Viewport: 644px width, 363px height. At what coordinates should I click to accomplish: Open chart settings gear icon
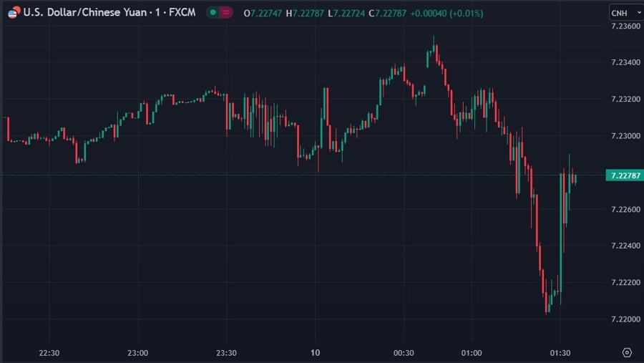(627, 352)
